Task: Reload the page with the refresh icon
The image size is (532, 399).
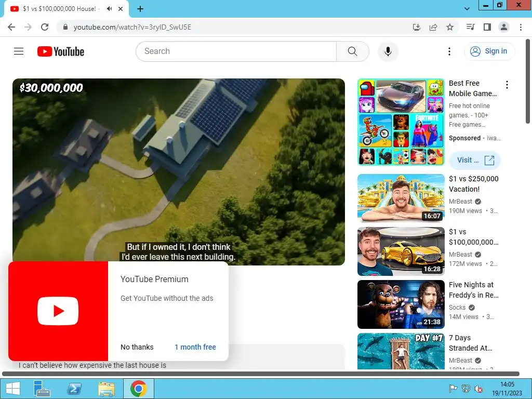Action: pyautogui.click(x=45, y=27)
